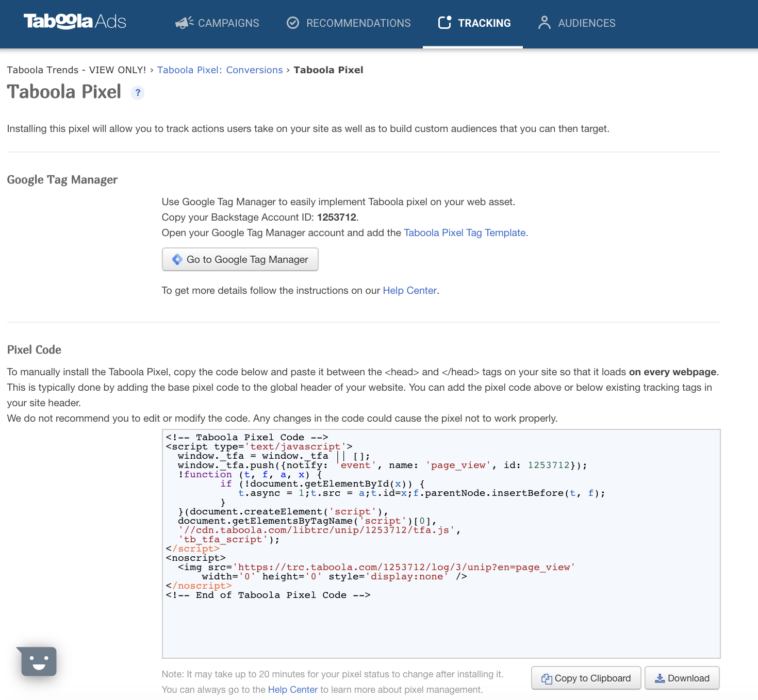Open help question mark next to Taboola Pixel
758x700 pixels.
coord(138,93)
